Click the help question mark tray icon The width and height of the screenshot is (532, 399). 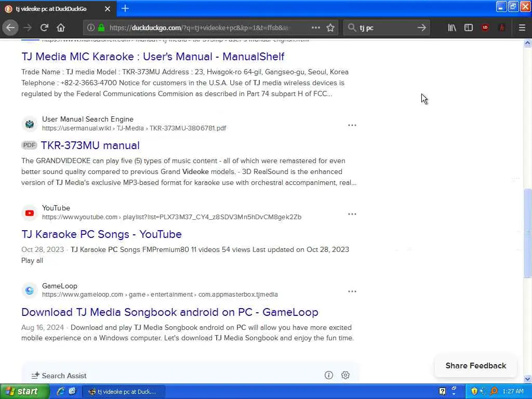click(x=442, y=392)
